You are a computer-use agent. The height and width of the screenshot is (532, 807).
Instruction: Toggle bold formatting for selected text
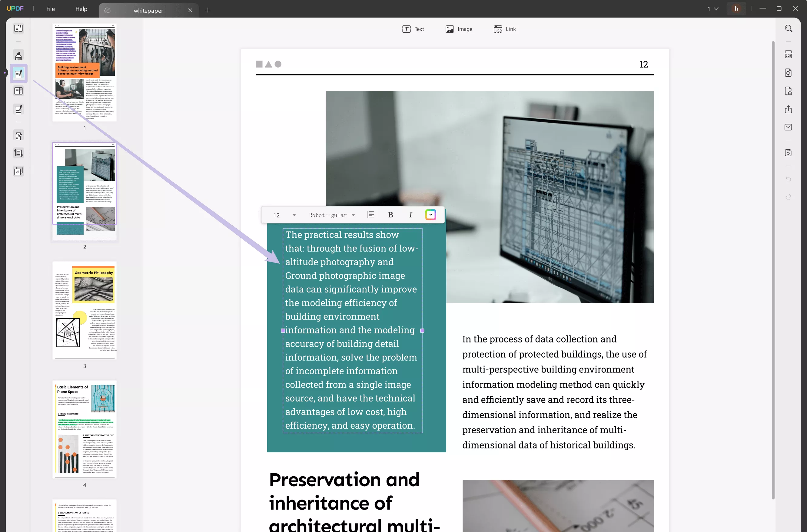pyautogui.click(x=390, y=215)
